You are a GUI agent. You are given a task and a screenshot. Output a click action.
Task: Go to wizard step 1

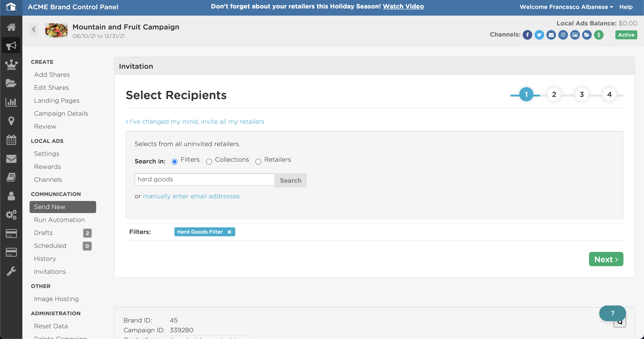pyautogui.click(x=526, y=94)
